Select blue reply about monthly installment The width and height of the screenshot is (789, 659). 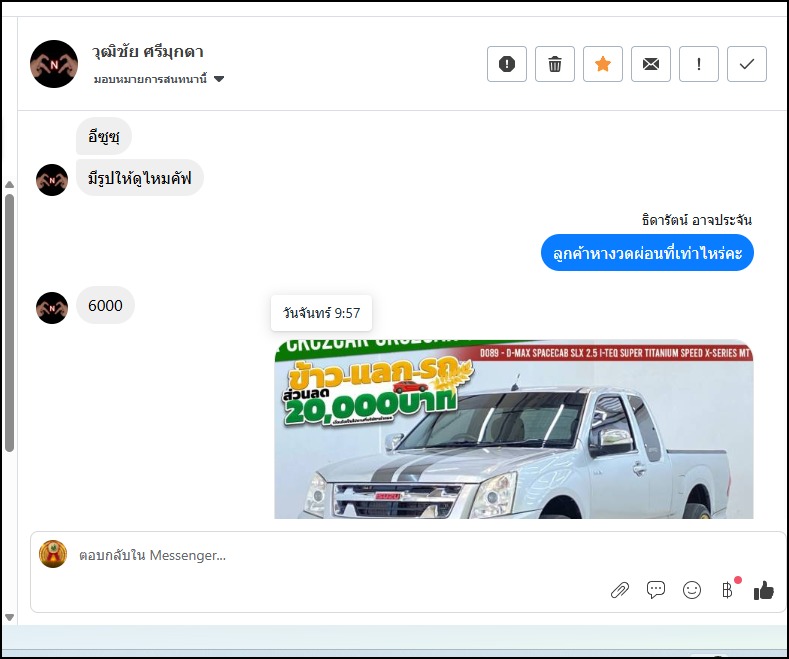(x=647, y=253)
